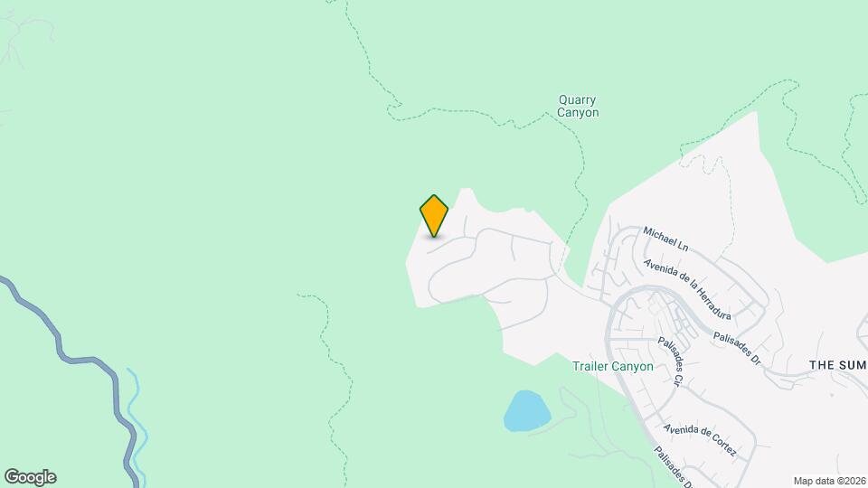Click the Michael Ln street label
Image resolution: width=868 pixels, height=488 pixels.
coord(665,239)
